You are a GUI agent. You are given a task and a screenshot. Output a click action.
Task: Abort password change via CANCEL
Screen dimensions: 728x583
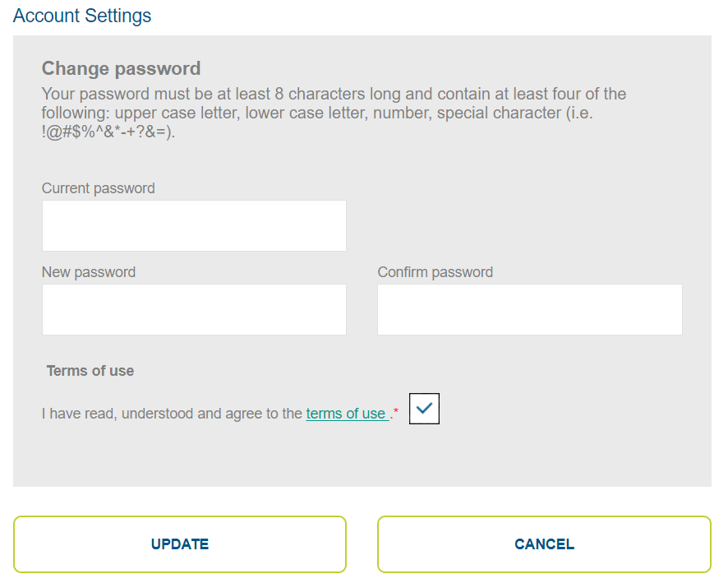click(x=544, y=544)
